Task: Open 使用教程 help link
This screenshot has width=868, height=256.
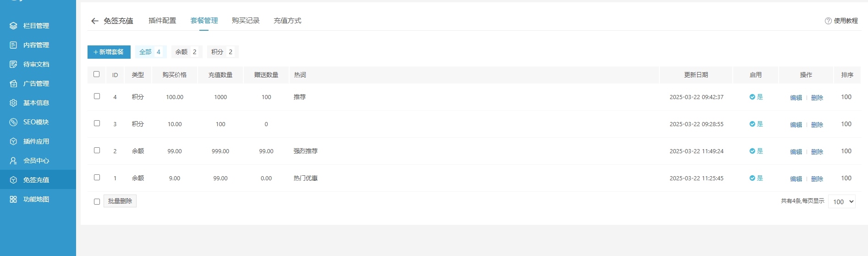Action: 841,21
